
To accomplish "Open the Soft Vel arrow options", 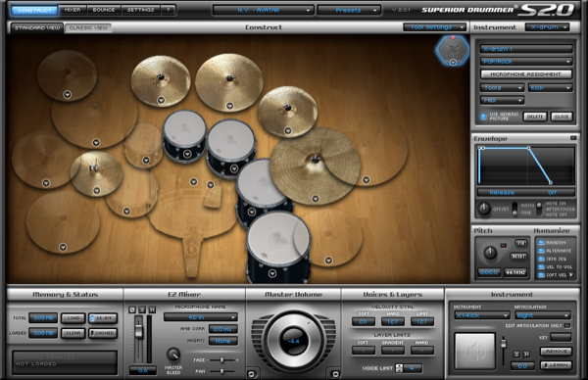I will (570, 274).
